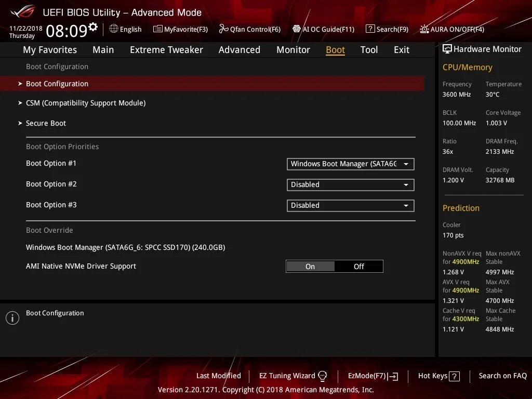
Task: Click the globe language icon
Action: coord(114,29)
